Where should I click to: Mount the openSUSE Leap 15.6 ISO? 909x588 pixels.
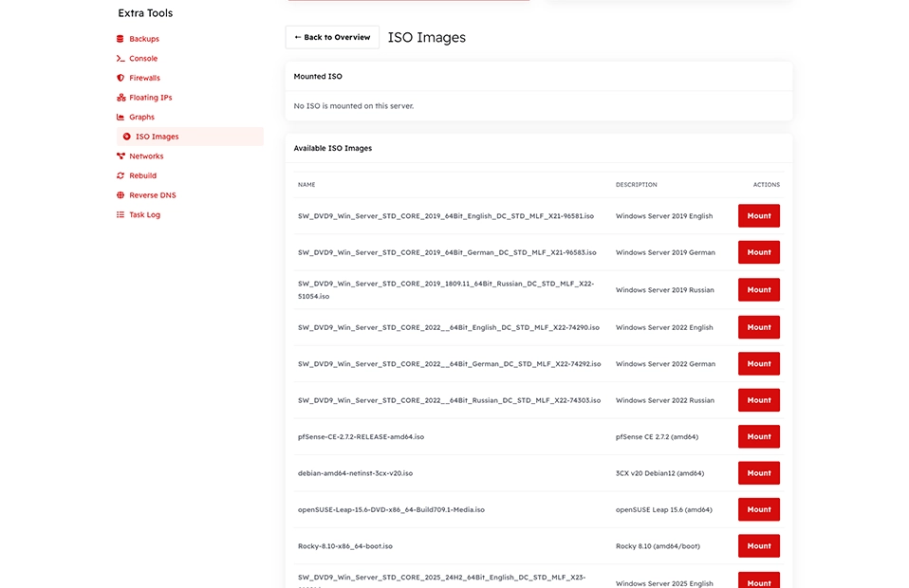click(x=758, y=510)
